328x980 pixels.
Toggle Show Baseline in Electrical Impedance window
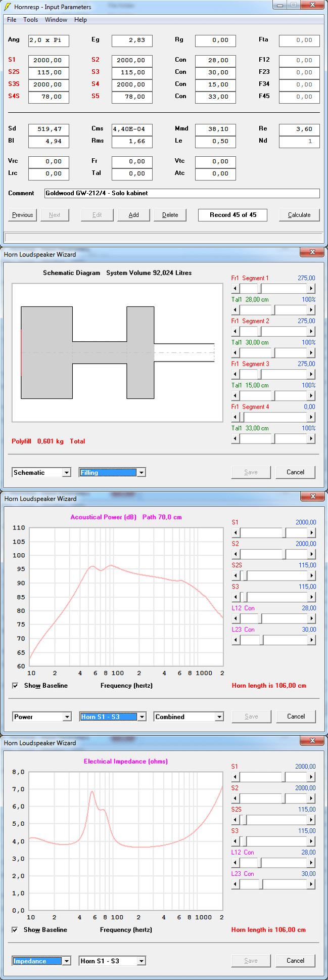[x=15, y=930]
